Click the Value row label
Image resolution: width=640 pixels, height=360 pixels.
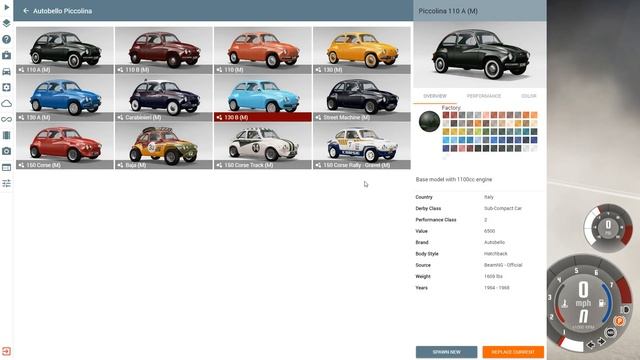tap(421, 231)
